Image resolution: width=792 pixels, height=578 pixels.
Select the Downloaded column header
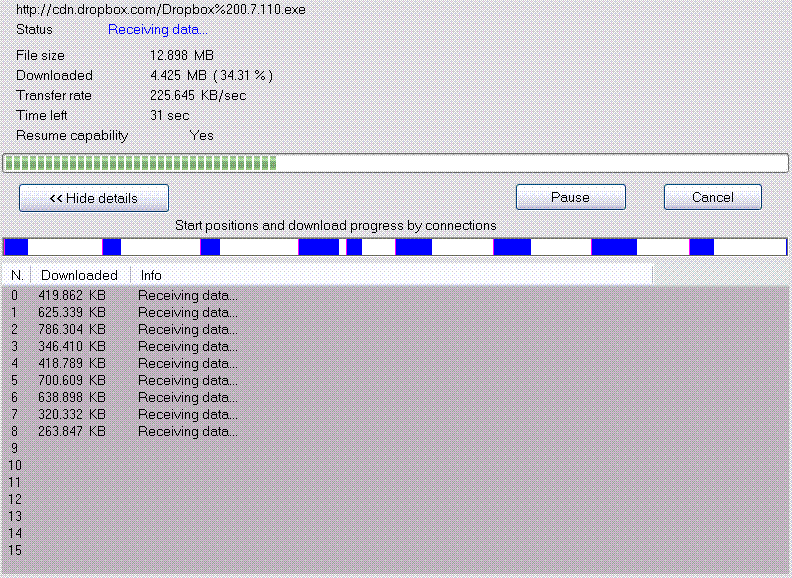pos(80,275)
